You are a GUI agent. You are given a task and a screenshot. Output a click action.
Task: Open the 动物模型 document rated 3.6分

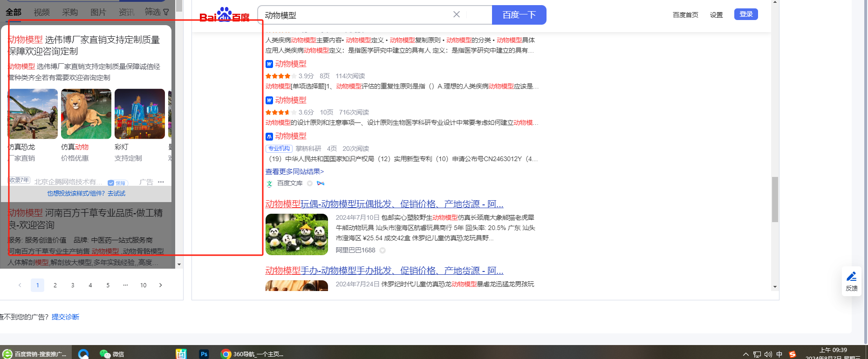291,100
